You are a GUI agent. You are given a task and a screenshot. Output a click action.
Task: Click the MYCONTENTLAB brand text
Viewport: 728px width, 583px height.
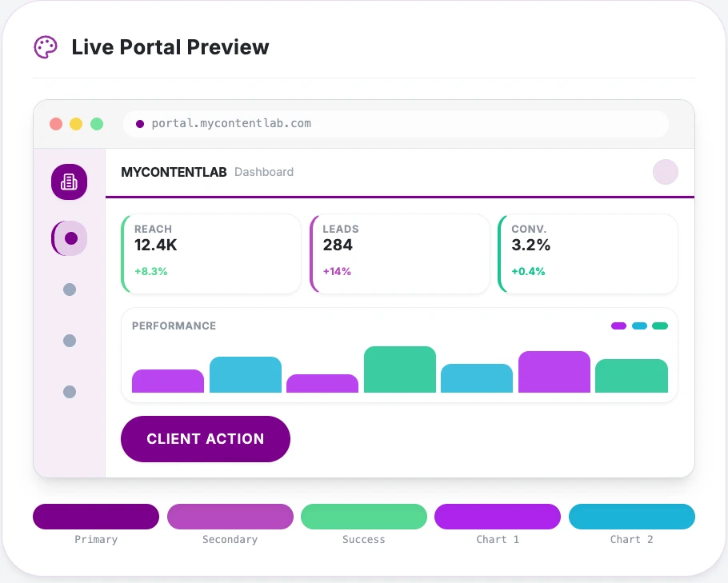coord(174,172)
